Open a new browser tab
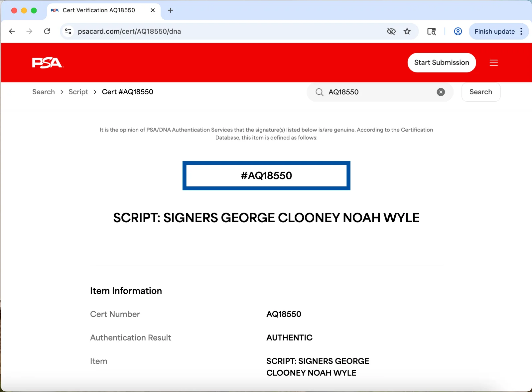532x392 pixels. [170, 10]
